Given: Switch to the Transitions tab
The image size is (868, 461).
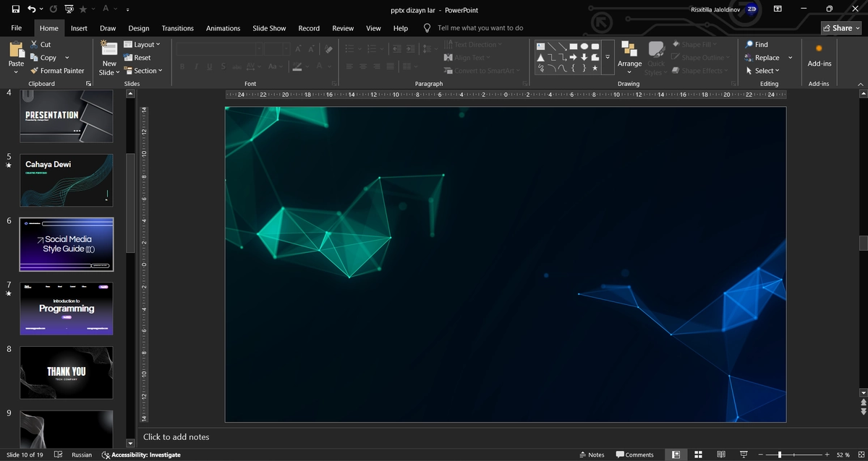Looking at the screenshot, I should point(177,27).
